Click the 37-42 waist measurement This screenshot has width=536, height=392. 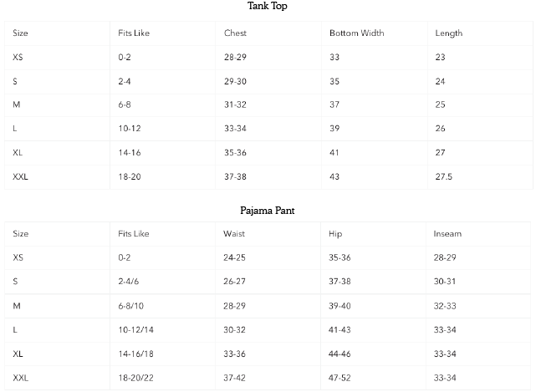[x=235, y=379]
